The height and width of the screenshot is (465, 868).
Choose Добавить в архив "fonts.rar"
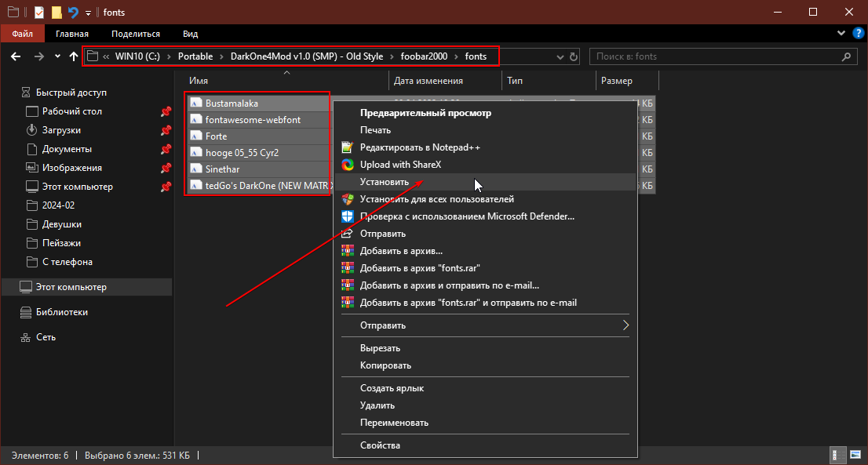tap(484, 268)
